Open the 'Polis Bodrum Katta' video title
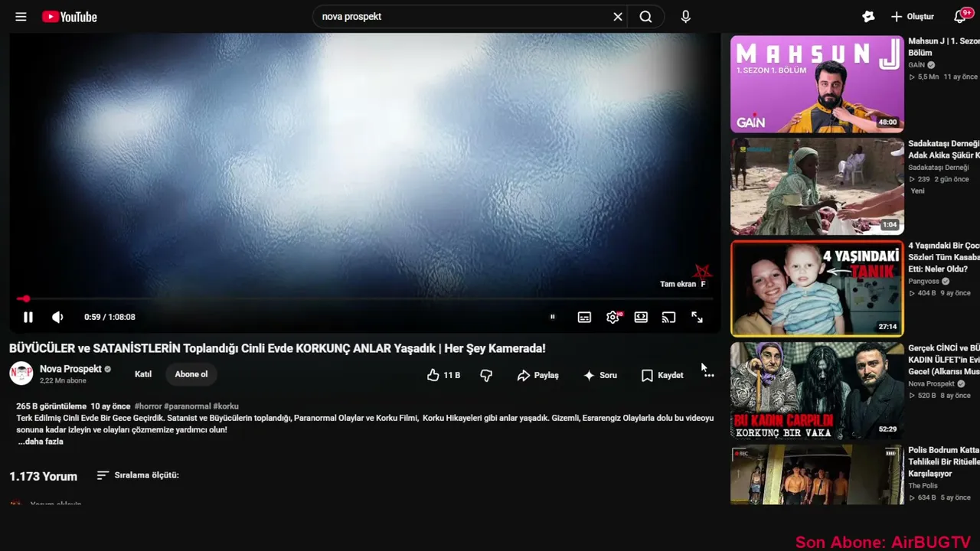This screenshot has width=980, height=551. (944, 461)
